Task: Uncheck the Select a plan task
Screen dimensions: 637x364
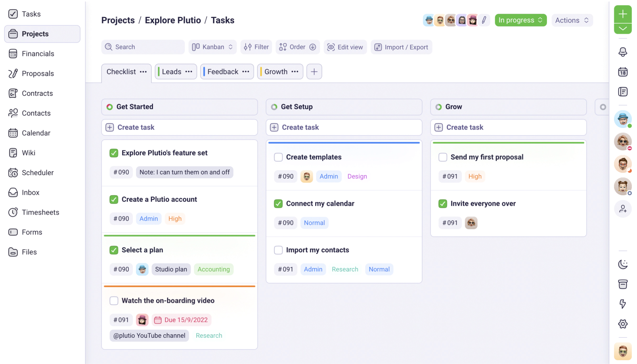Action: click(114, 250)
